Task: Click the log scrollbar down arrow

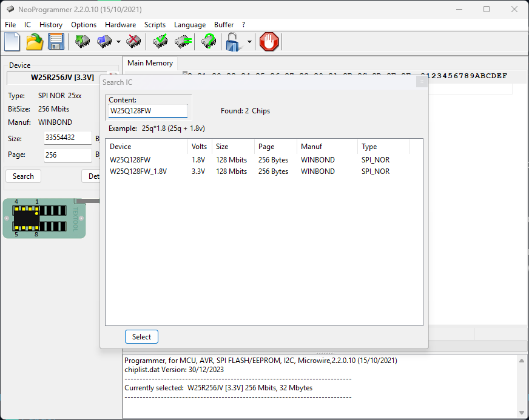Action: (522, 413)
